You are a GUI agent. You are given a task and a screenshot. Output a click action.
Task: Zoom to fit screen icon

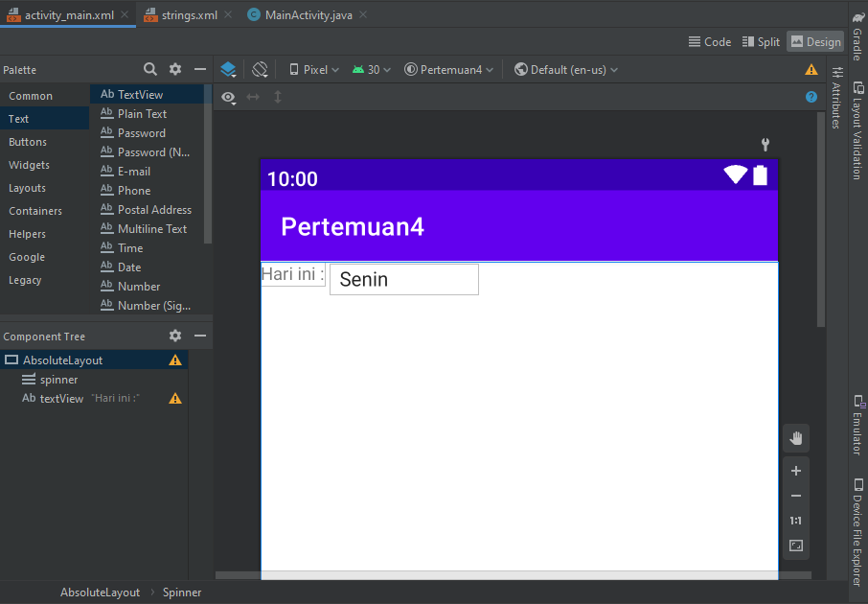coord(795,546)
